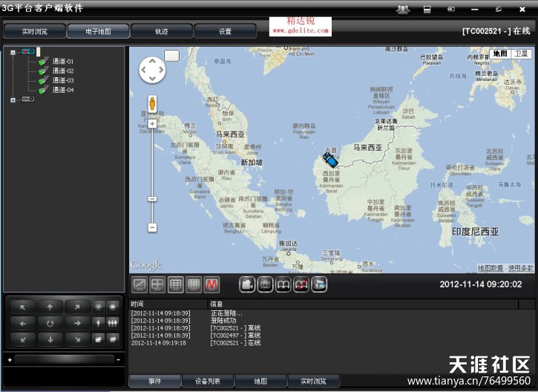Decrease PTZ speed with minus sign
Viewport: 538px width, 392px height.
(119, 360)
